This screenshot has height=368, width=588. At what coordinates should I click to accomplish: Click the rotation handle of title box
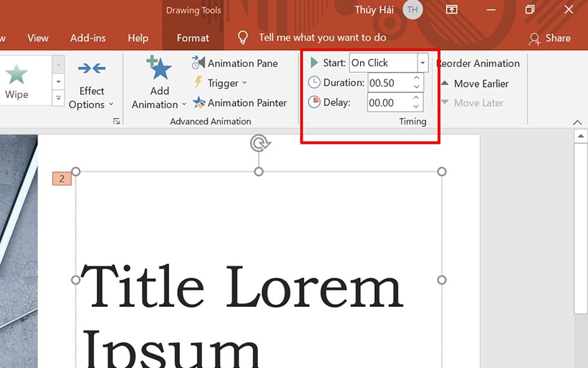pos(260,144)
